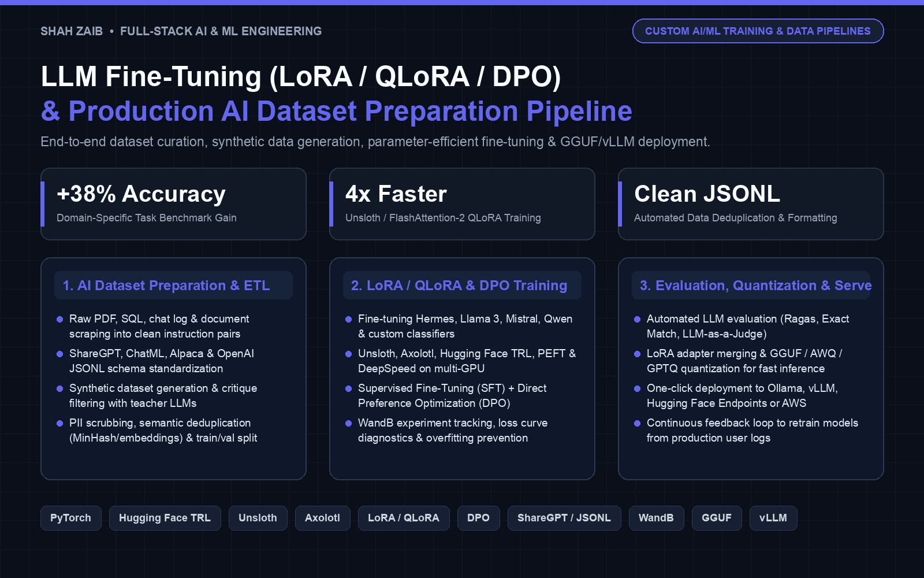Screen dimensions: 924x578
Task: Select the LoRA / QLoRA tag
Action: [404, 518]
